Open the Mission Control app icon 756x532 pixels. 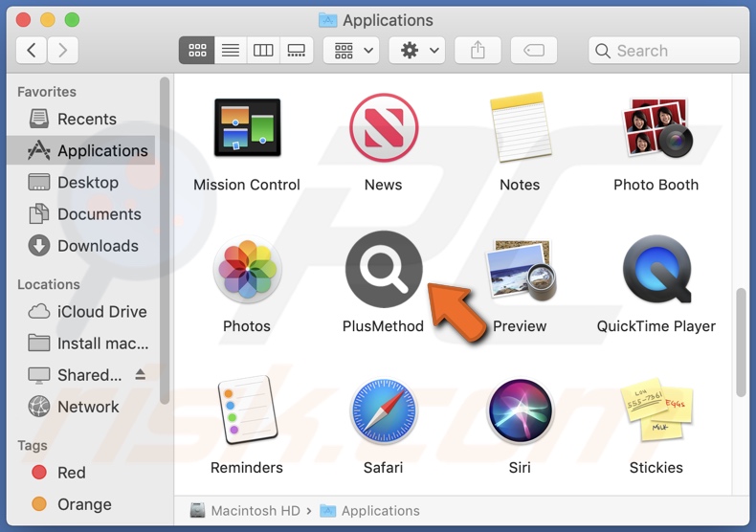tap(247, 127)
